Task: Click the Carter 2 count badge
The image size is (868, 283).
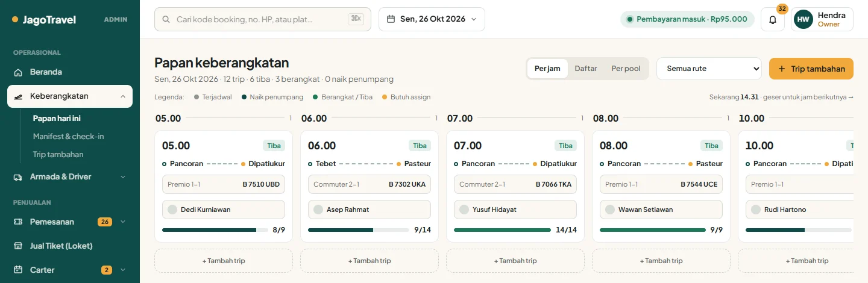Action: pos(107,270)
